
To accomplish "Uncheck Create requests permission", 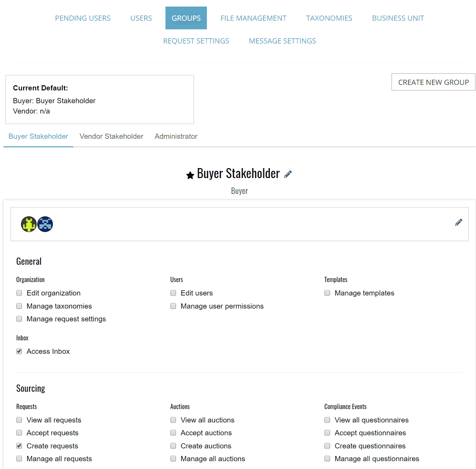I will click(19, 446).
